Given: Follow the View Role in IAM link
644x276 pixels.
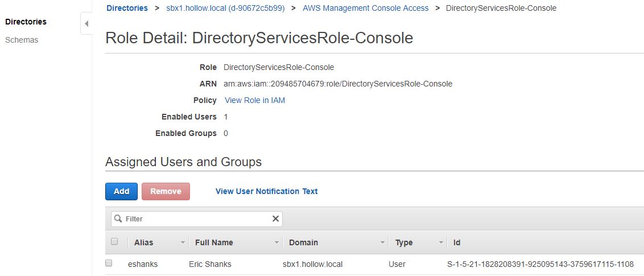Looking at the screenshot, I should coord(255,100).
